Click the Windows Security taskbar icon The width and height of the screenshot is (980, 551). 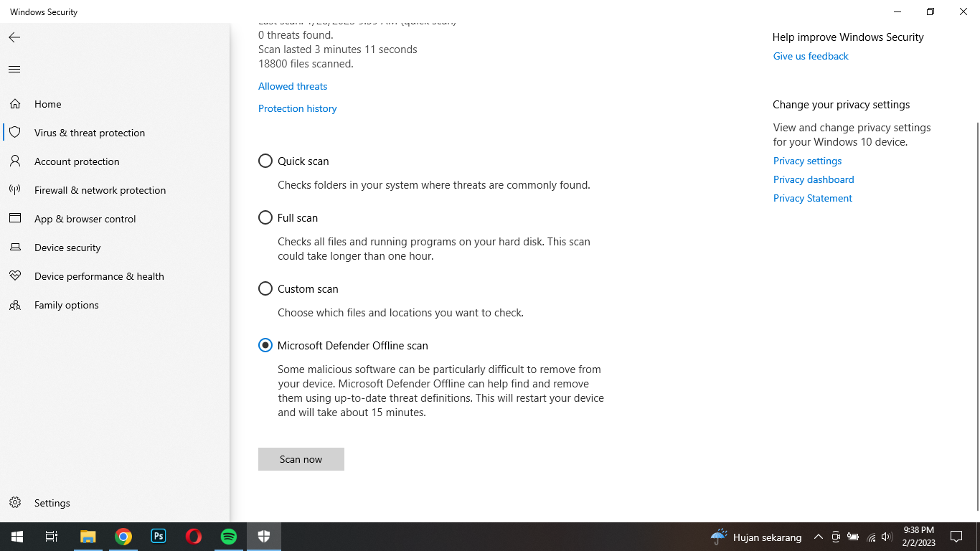pos(264,537)
